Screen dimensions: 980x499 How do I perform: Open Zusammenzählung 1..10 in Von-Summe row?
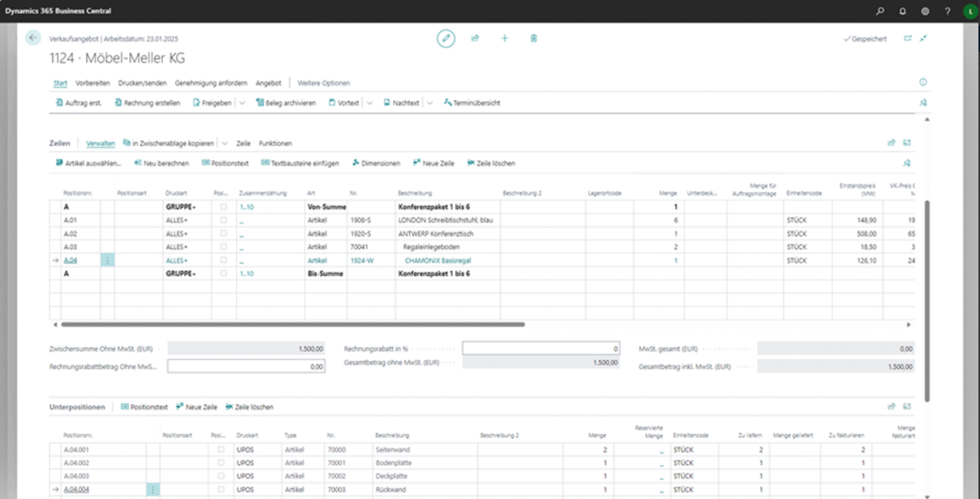(x=247, y=207)
